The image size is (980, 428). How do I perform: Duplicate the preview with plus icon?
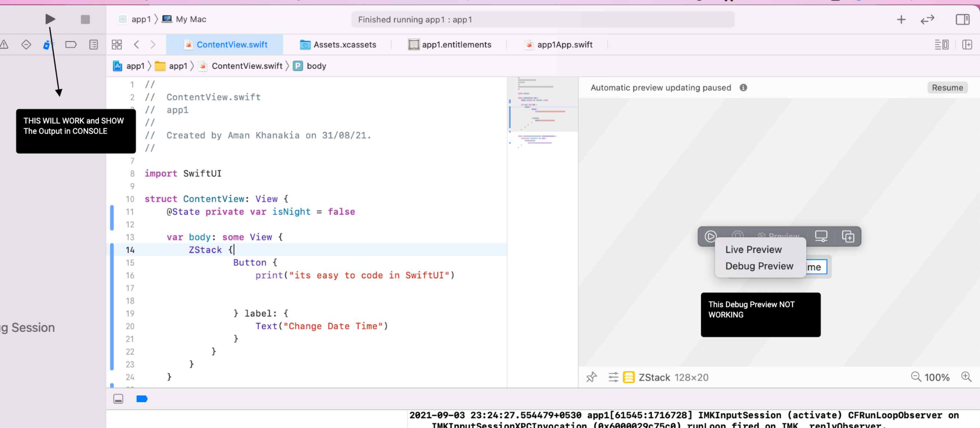[x=848, y=236]
